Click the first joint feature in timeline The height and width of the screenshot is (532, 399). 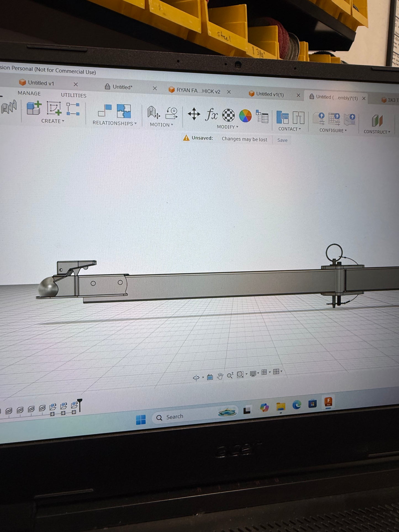pyautogui.click(x=9, y=411)
